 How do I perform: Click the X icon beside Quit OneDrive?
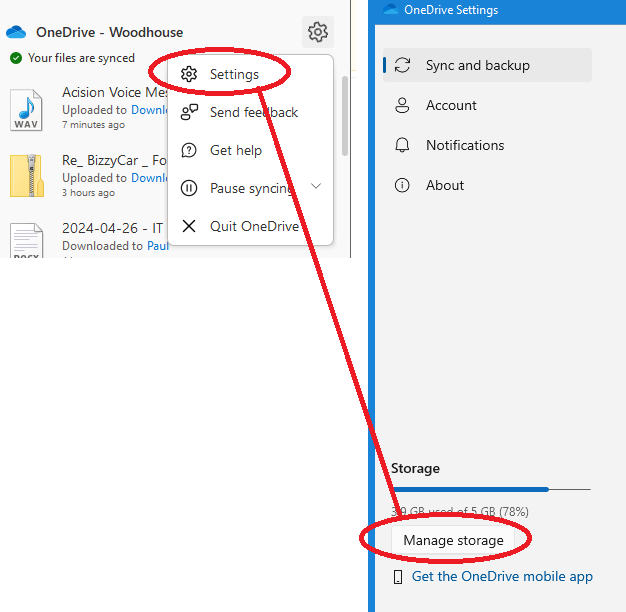189,226
